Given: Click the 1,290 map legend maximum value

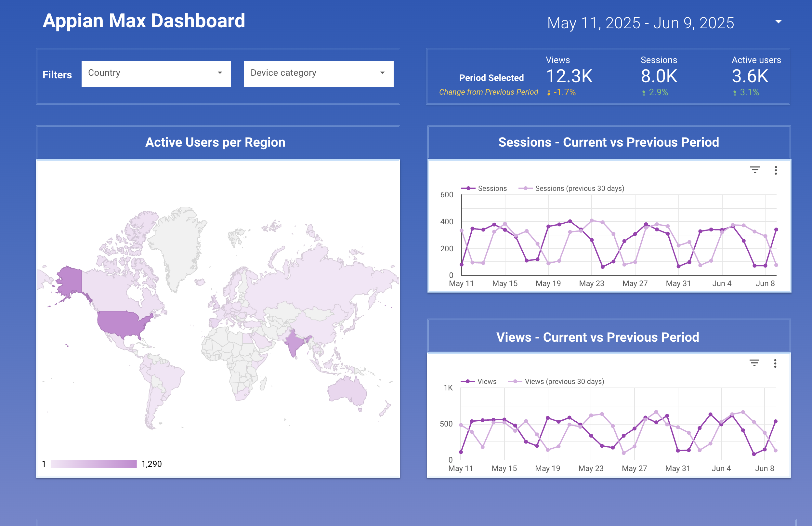Looking at the screenshot, I should click(x=151, y=464).
